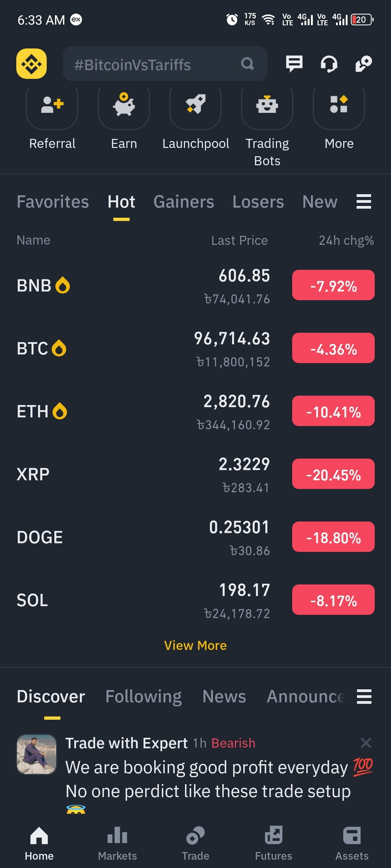Tap the Binance logo icon
This screenshot has width=391, height=868.
click(31, 64)
